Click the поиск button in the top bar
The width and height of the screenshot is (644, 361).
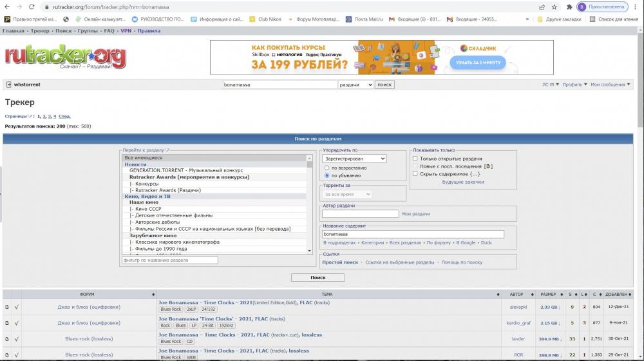[x=384, y=84]
